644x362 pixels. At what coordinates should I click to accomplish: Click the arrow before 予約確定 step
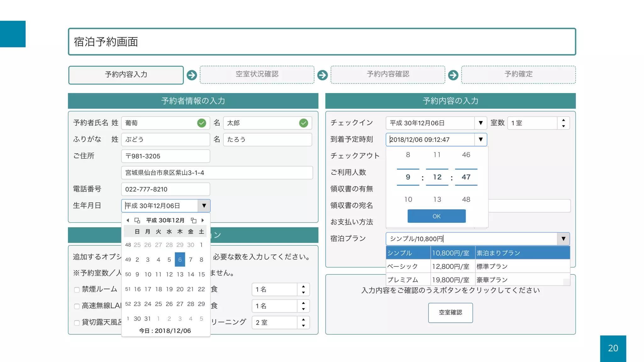[453, 75]
